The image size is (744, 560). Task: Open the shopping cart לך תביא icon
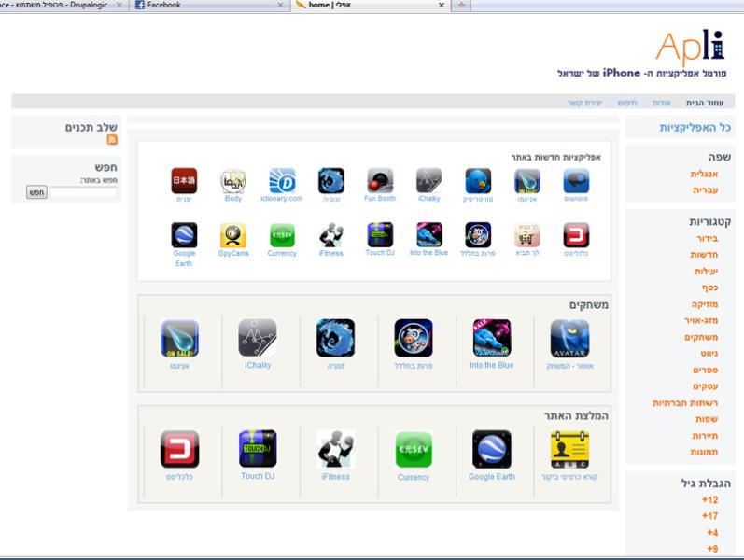527,235
